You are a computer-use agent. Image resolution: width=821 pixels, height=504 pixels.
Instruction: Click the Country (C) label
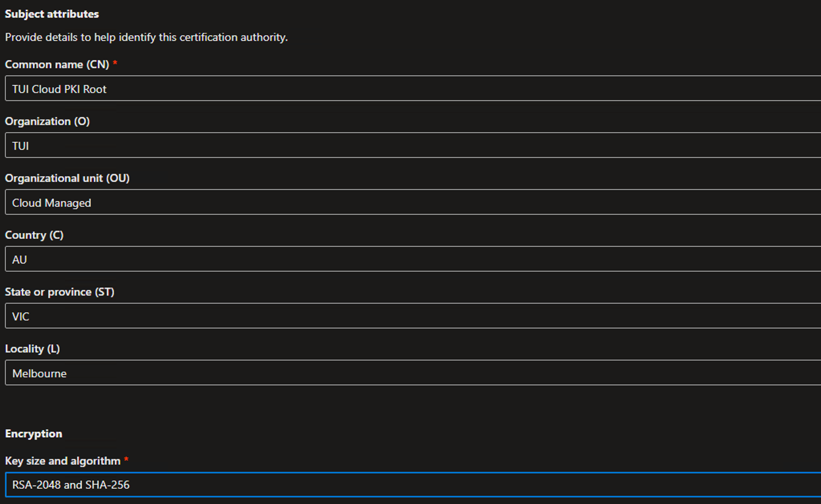point(34,235)
